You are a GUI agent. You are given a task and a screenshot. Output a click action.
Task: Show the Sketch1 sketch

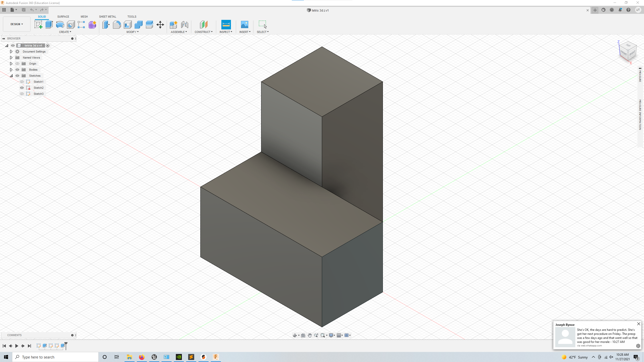(x=22, y=81)
